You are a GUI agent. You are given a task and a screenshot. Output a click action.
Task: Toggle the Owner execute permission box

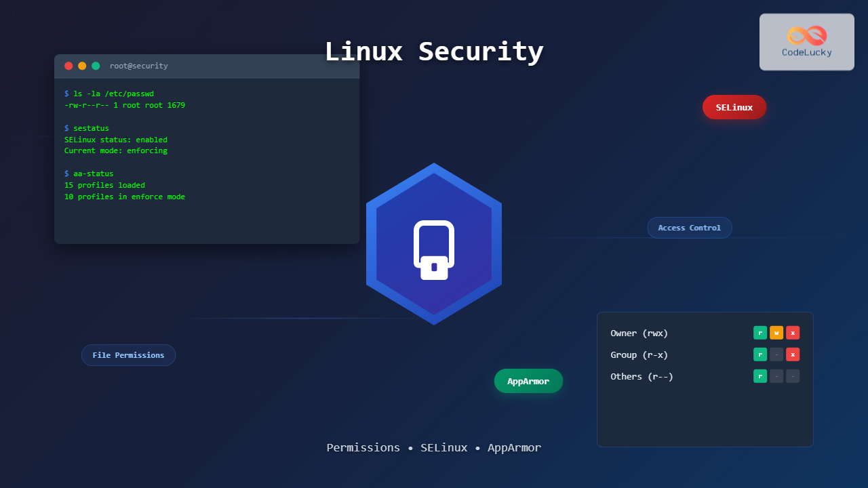pos(793,333)
